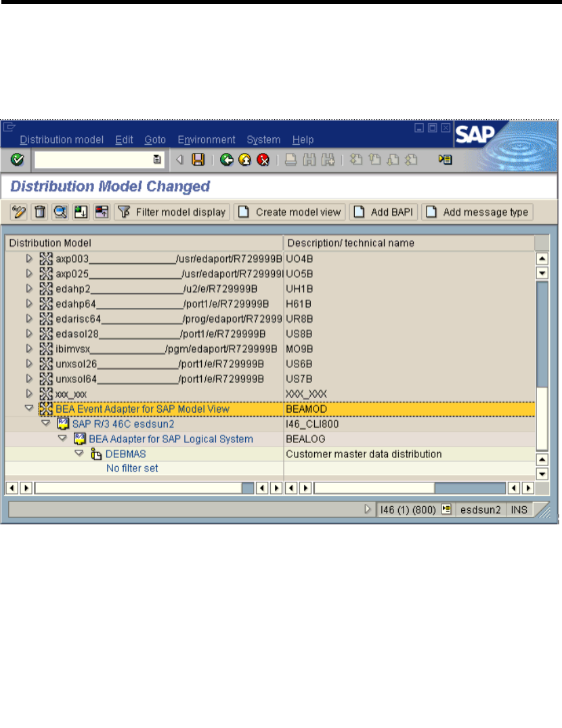
Task: Click the status bar system info icon
Action: 446,509
